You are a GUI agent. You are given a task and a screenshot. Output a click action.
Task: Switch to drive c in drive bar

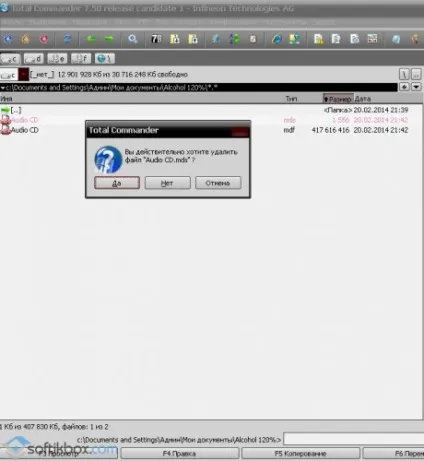point(10,59)
